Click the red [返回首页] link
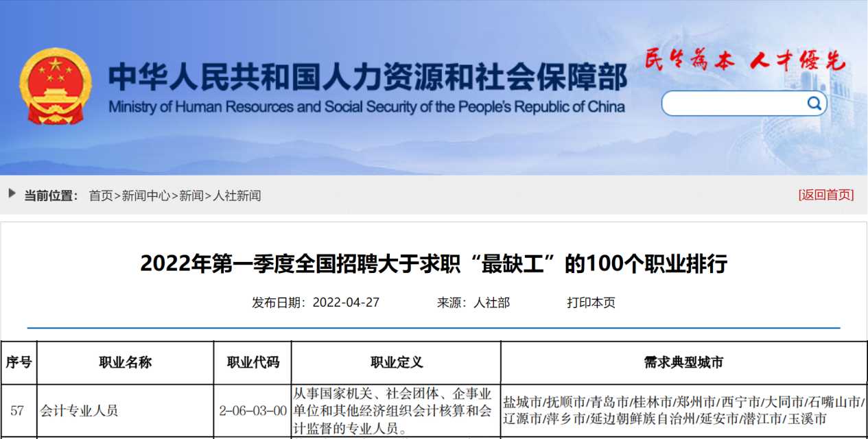The image size is (868, 439). pyautogui.click(x=826, y=195)
